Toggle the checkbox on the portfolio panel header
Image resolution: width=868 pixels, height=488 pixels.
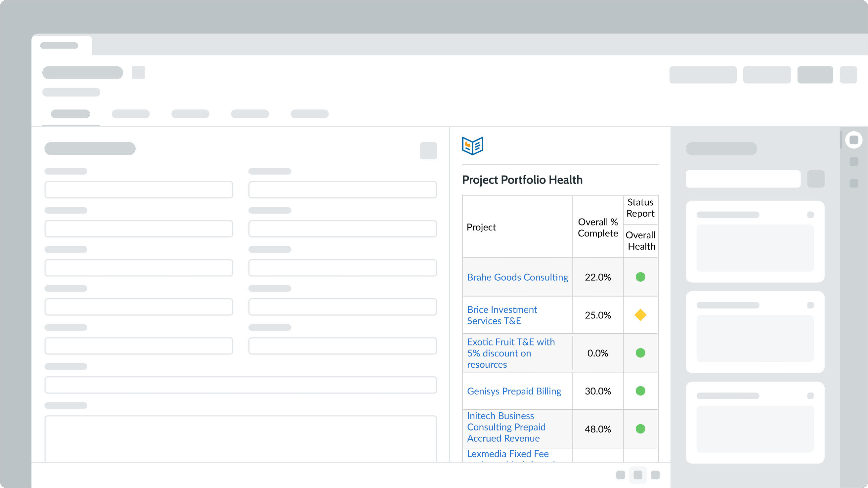[428, 150]
